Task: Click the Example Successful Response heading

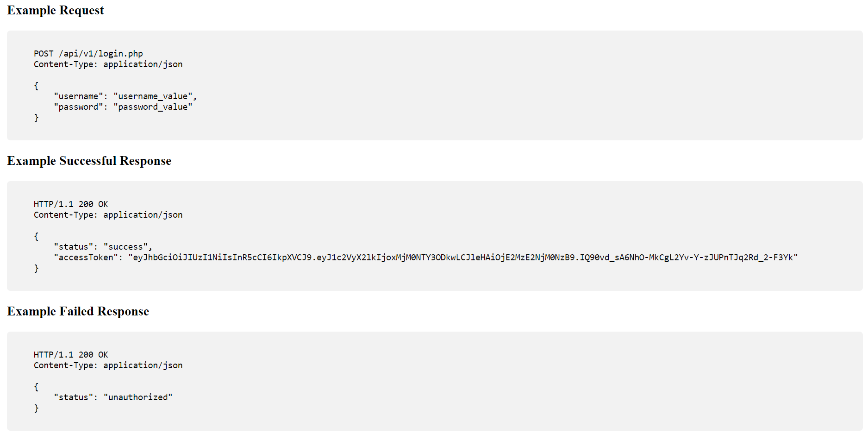Action: tap(89, 161)
